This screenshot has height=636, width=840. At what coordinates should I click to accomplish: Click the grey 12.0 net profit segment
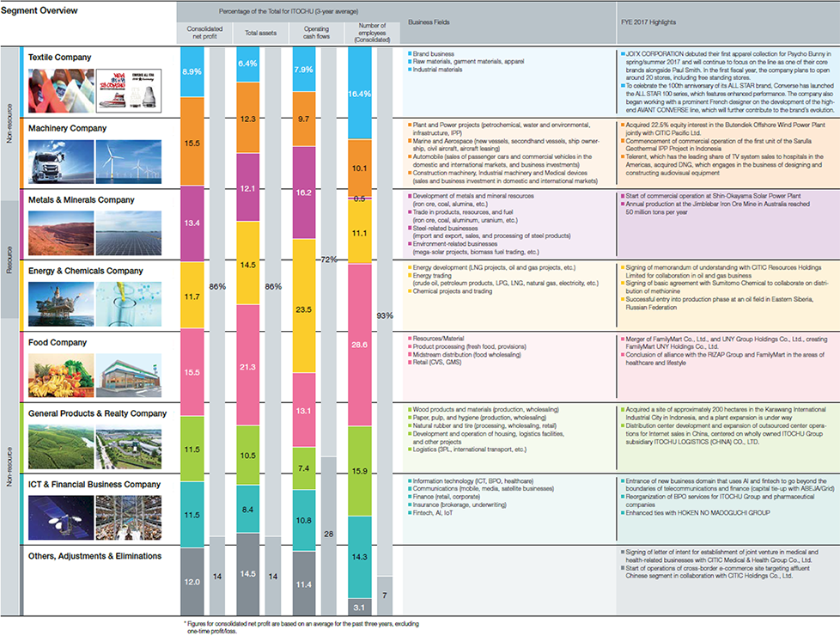(192, 581)
